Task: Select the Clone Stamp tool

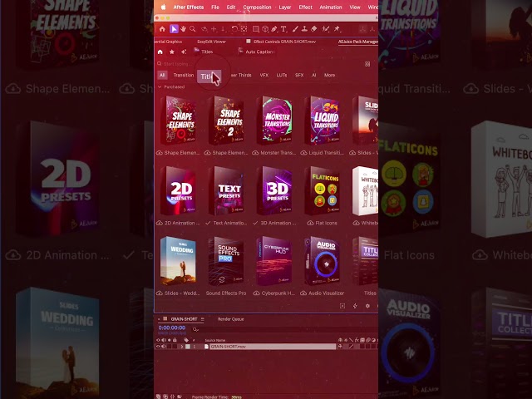Action: [x=305, y=29]
